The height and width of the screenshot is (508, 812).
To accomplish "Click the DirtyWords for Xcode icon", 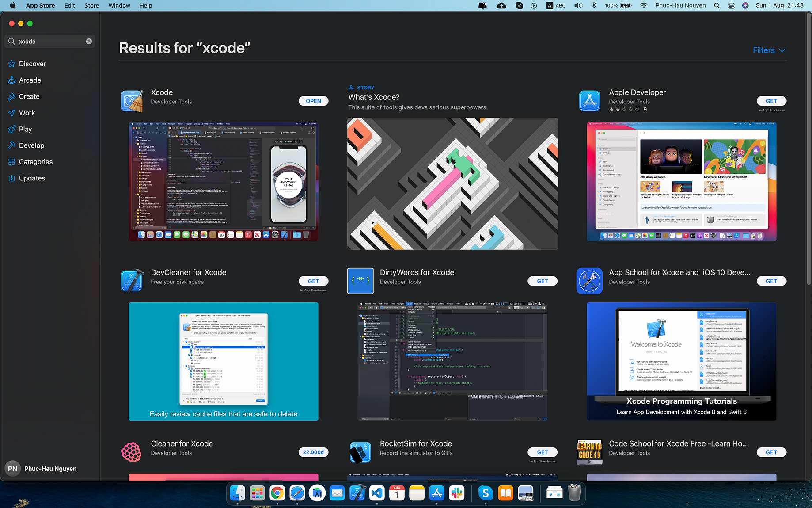I will click(x=360, y=281).
